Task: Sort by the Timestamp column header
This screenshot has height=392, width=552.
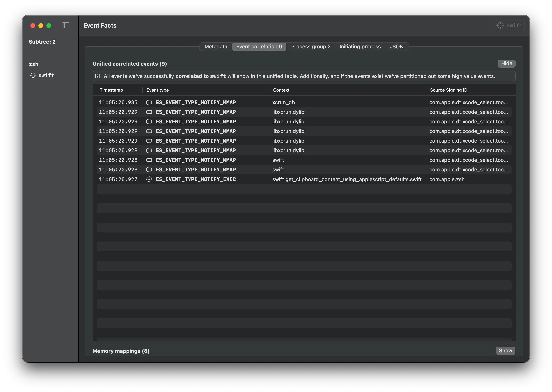Action: tap(111, 90)
